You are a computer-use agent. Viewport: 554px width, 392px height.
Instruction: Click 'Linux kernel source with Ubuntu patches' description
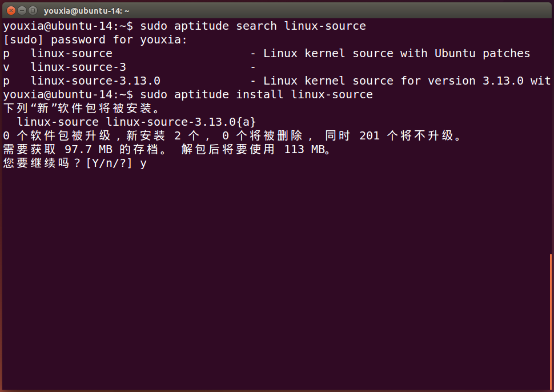(396, 53)
